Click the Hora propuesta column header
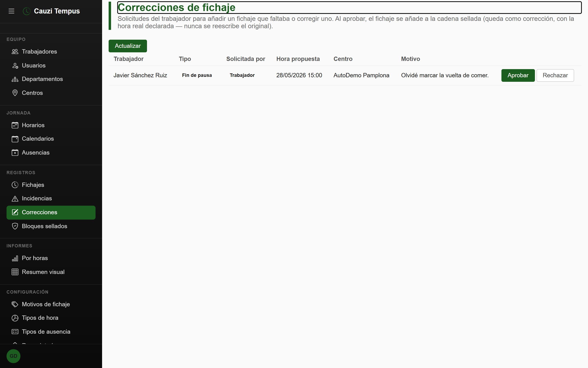 click(x=298, y=59)
